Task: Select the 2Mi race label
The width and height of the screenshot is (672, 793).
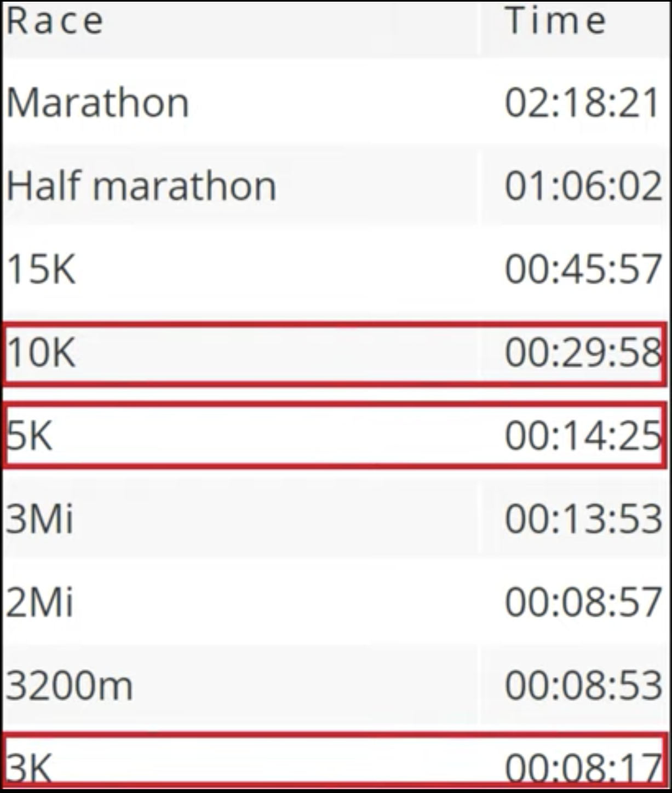Action: pyautogui.click(x=39, y=602)
